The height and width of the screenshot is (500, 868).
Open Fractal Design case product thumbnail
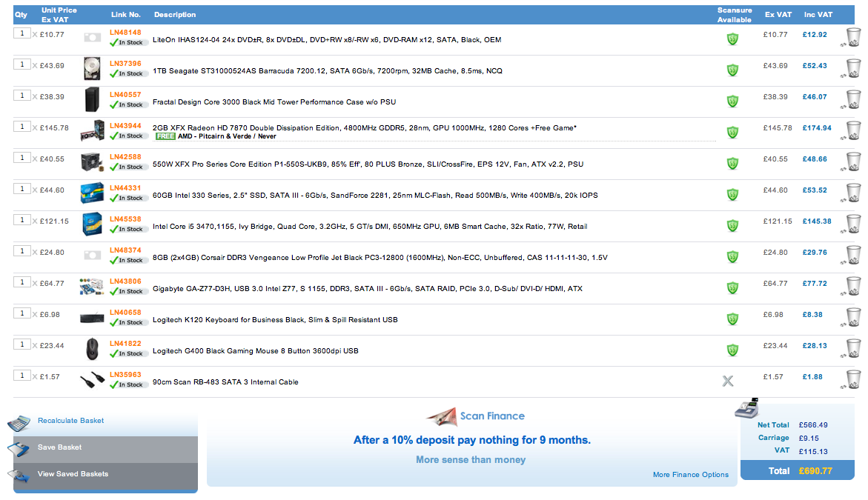(92, 99)
